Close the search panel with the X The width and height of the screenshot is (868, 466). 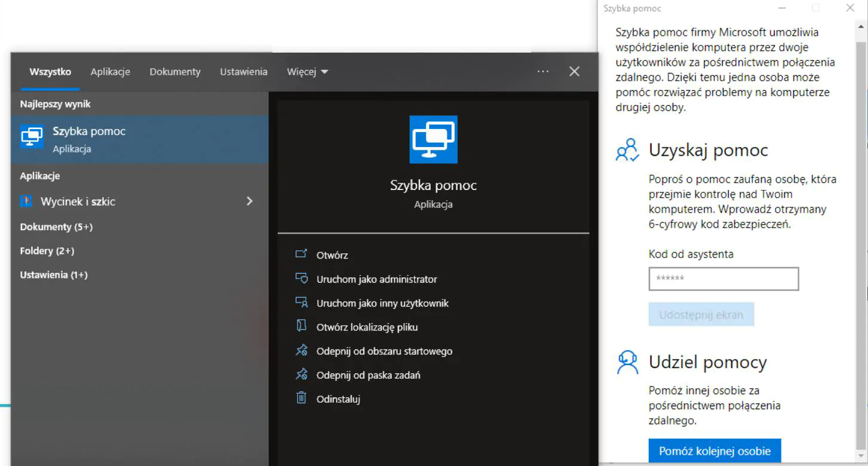(574, 72)
